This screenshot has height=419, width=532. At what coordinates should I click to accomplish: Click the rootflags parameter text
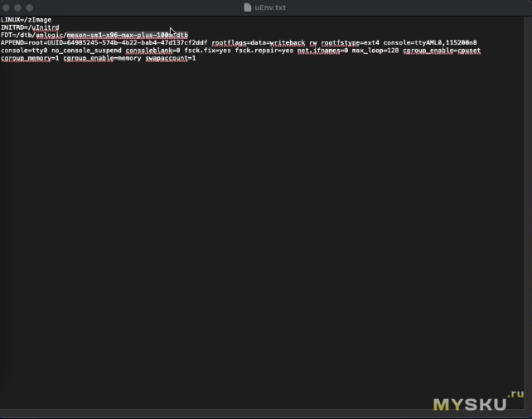pyautogui.click(x=228, y=43)
